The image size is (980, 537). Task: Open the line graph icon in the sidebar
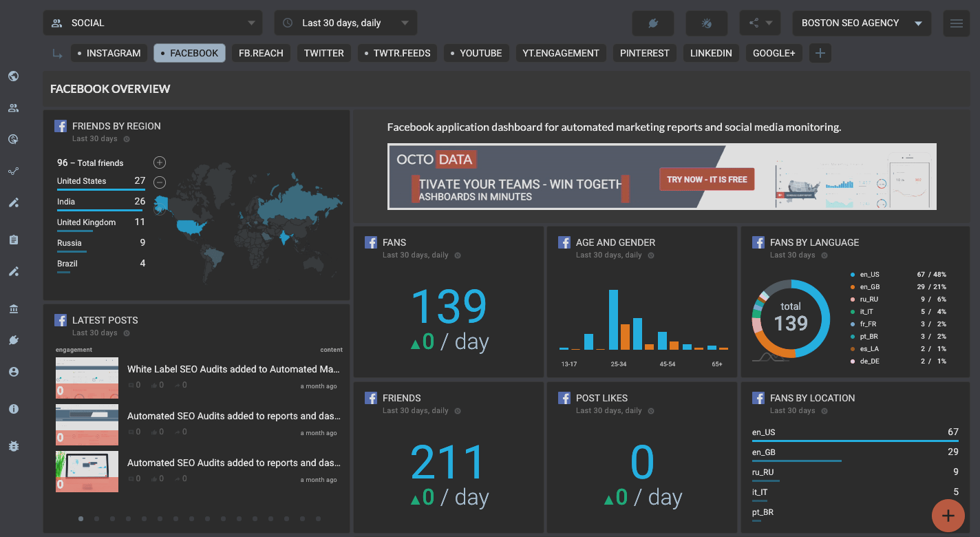pyautogui.click(x=13, y=171)
